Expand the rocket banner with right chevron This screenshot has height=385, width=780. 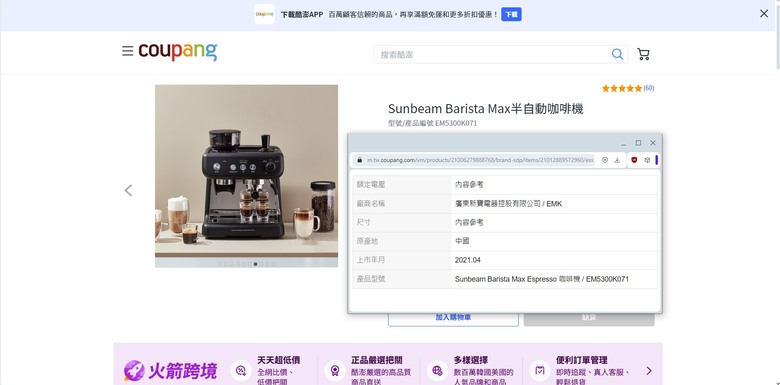pyautogui.click(x=649, y=371)
